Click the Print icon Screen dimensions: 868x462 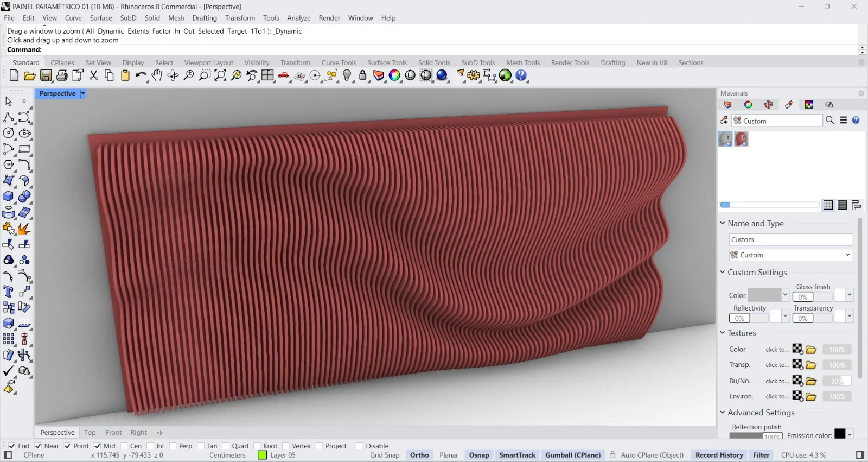point(62,75)
